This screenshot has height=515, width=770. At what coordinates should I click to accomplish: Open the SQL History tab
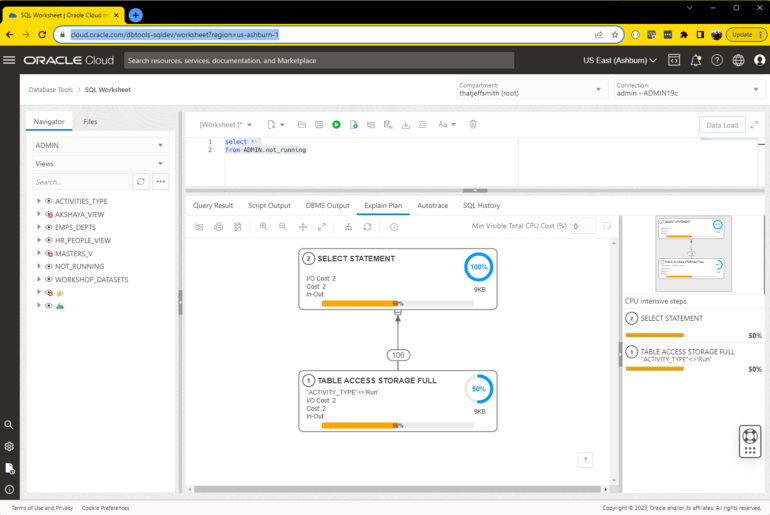tap(481, 205)
